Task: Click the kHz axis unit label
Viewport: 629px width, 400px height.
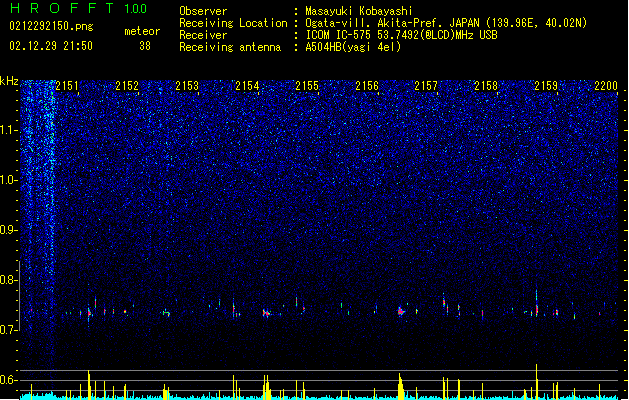Action: click(x=9, y=81)
